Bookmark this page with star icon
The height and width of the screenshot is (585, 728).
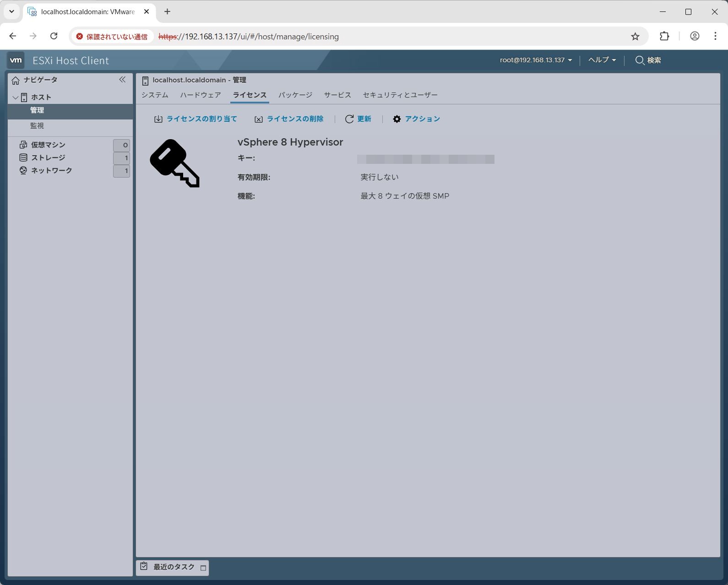635,36
